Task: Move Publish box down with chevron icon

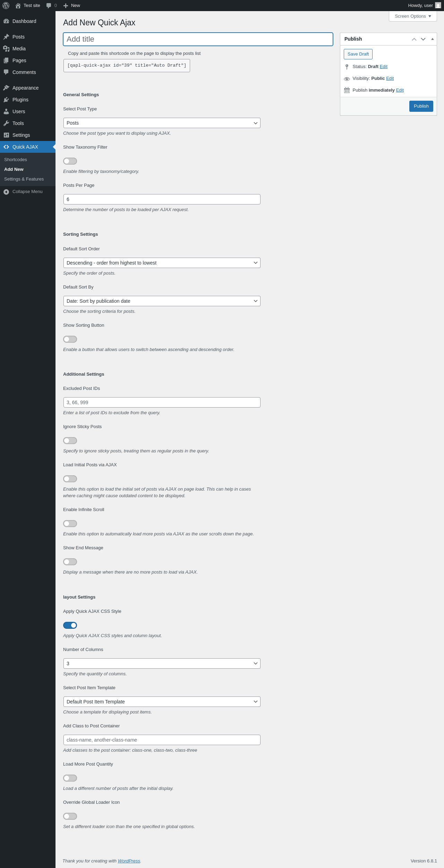Action: point(423,39)
